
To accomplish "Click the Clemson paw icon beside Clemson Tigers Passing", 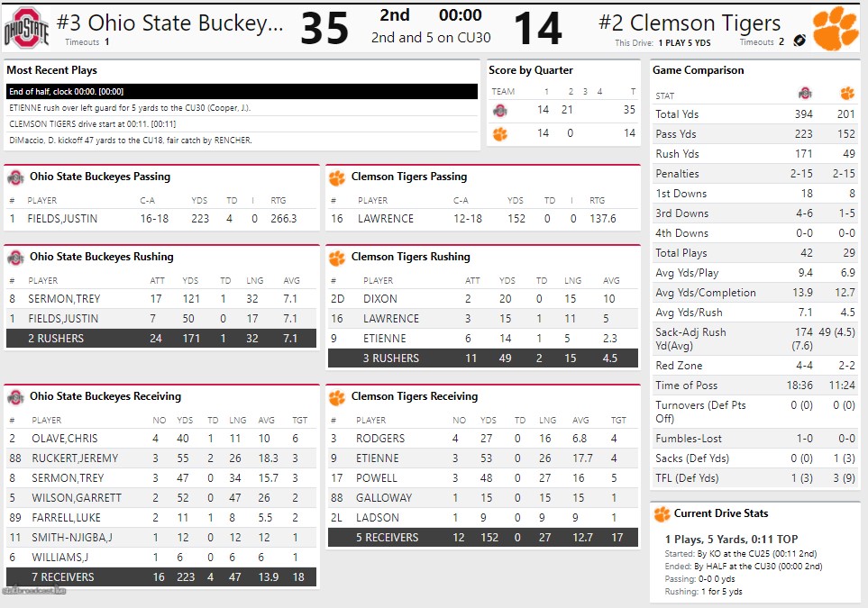I will tap(336, 177).
